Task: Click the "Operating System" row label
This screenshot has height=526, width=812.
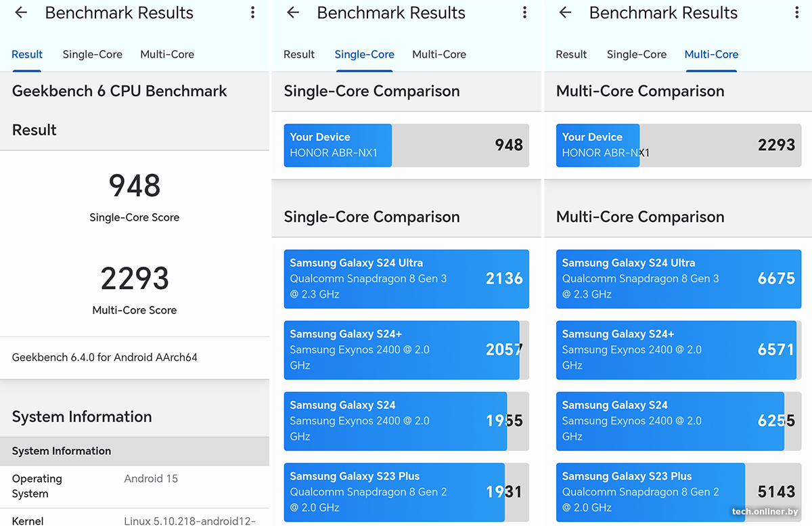Action: click(x=37, y=486)
